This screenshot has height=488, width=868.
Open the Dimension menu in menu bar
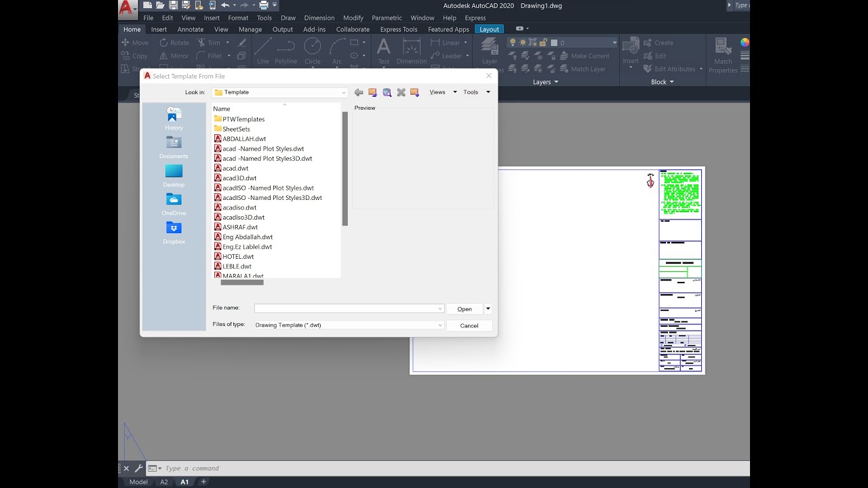tap(319, 18)
